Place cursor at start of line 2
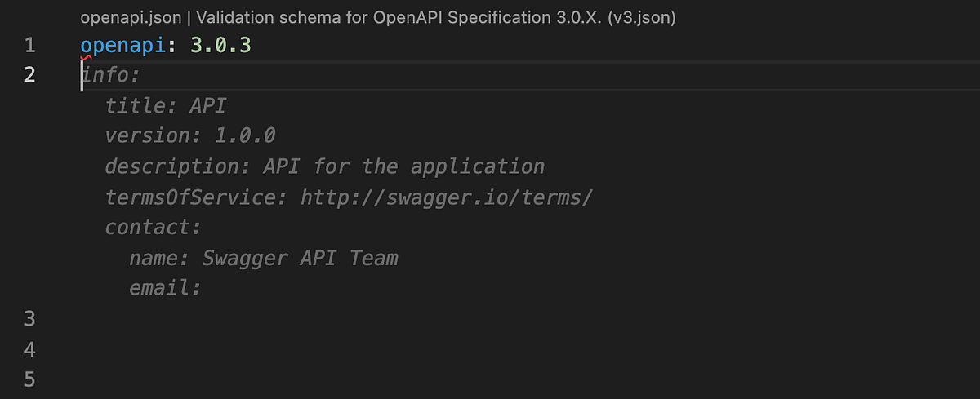 82,75
